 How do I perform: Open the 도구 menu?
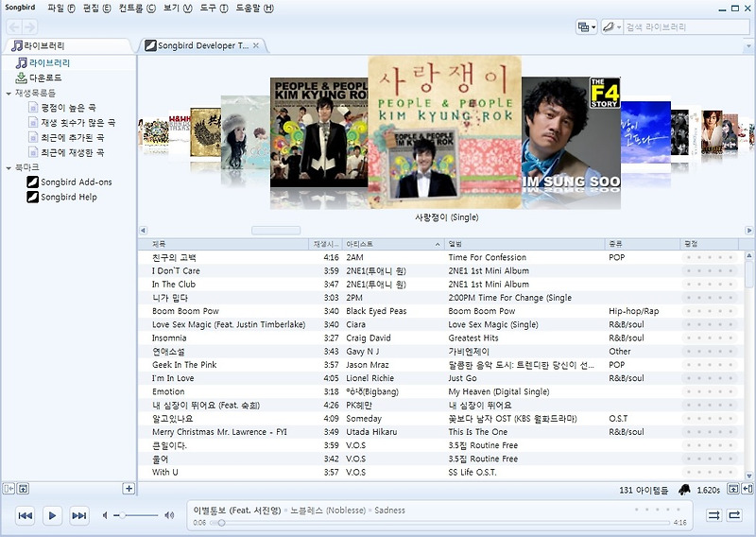coord(214,9)
